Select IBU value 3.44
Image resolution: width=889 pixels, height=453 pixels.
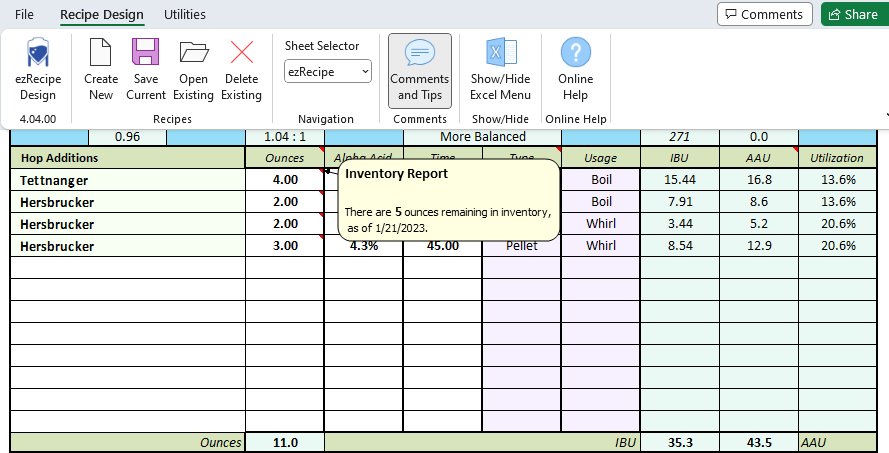tap(679, 224)
